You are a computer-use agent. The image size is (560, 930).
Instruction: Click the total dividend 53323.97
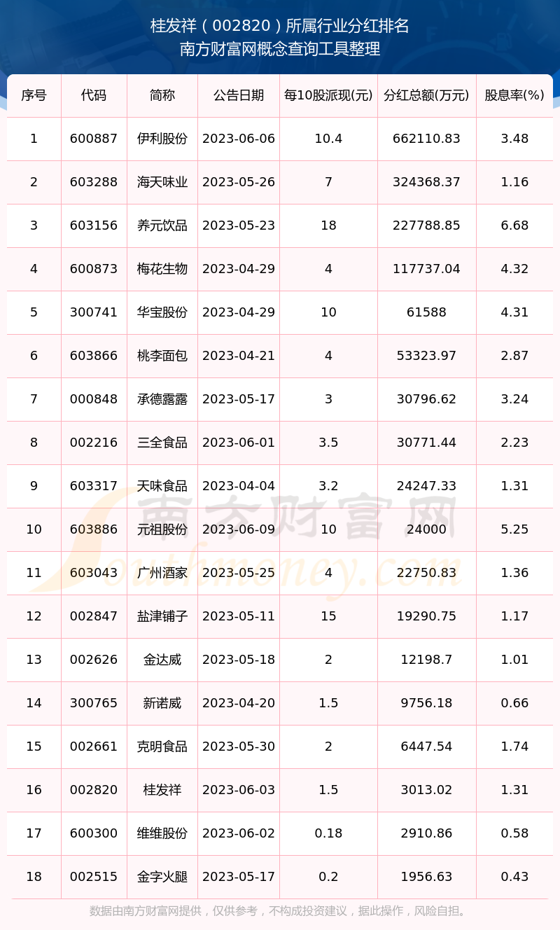(x=426, y=356)
